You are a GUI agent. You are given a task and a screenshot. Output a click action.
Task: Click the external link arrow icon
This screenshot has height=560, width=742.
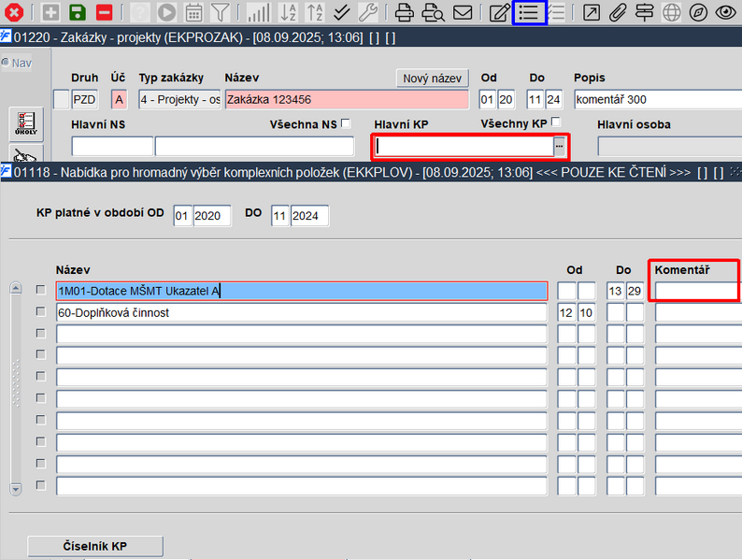(x=591, y=12)
